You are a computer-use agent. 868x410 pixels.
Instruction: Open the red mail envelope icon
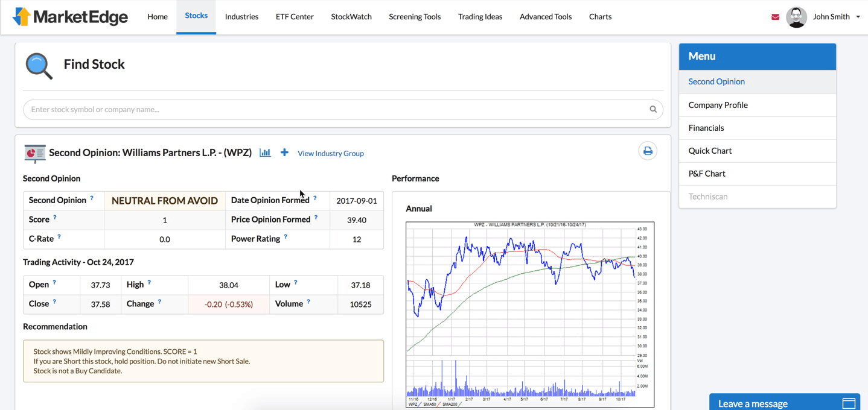coord(775,17)
